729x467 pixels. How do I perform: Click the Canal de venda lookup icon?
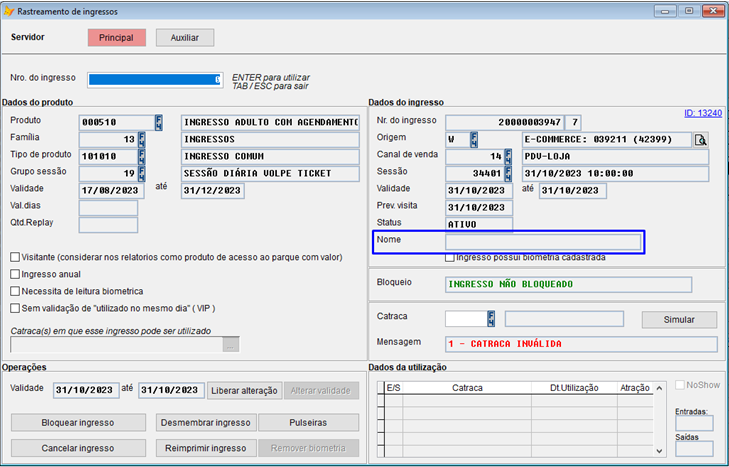[507, 156]
